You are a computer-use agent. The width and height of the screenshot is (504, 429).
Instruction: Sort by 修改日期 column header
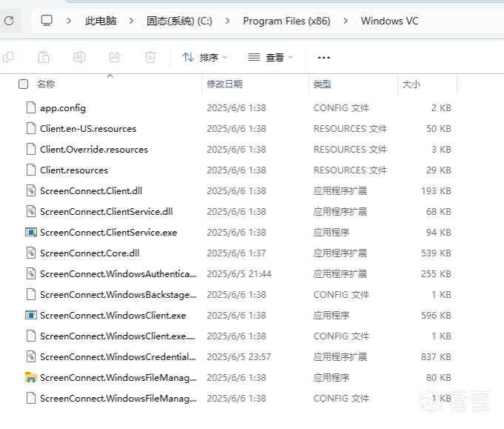[224, 84]
